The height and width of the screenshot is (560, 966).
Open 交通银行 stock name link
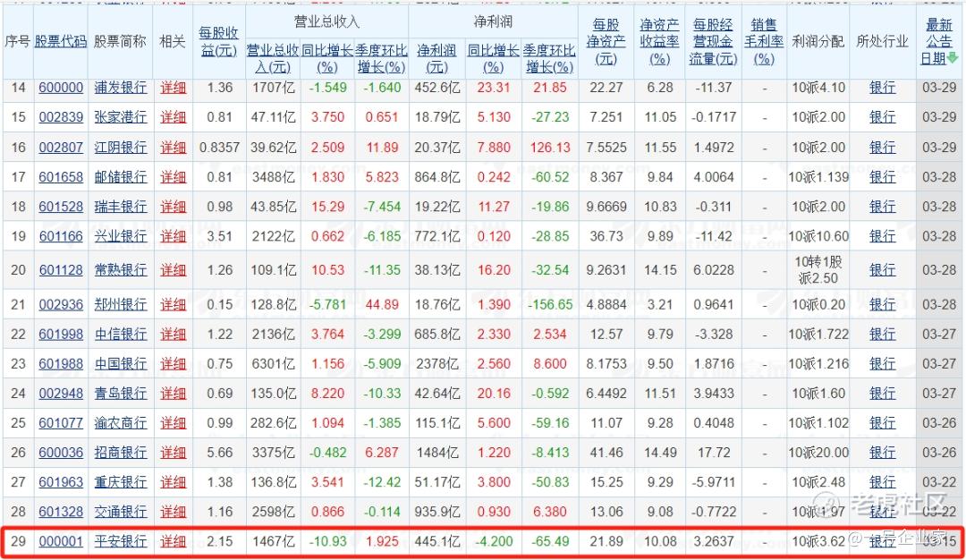coord(120,512)
